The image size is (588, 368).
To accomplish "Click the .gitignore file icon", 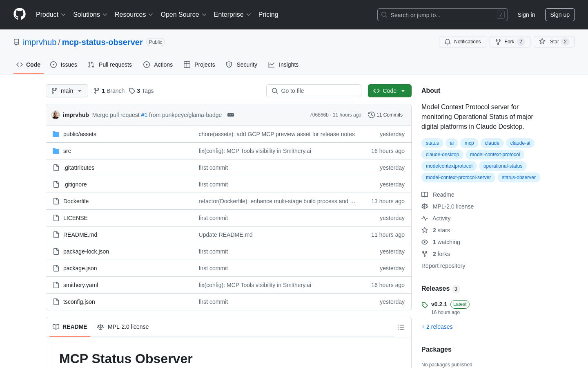I will (56, 184).
